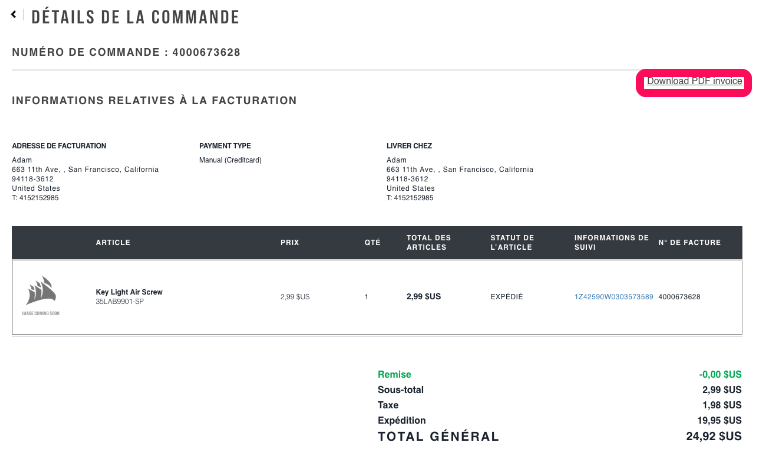Click the Qté column header
This screenshot has width=765, height=456.
coord(372,242)
